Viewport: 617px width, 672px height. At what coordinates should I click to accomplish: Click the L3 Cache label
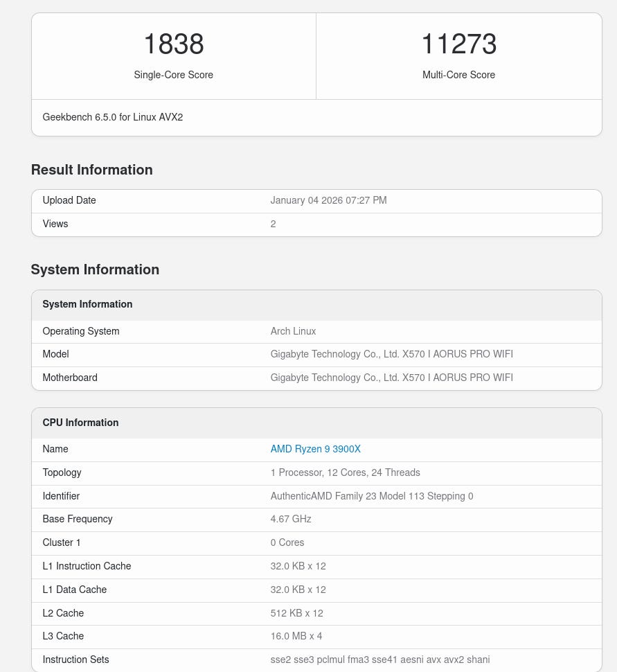pos(63,636)
